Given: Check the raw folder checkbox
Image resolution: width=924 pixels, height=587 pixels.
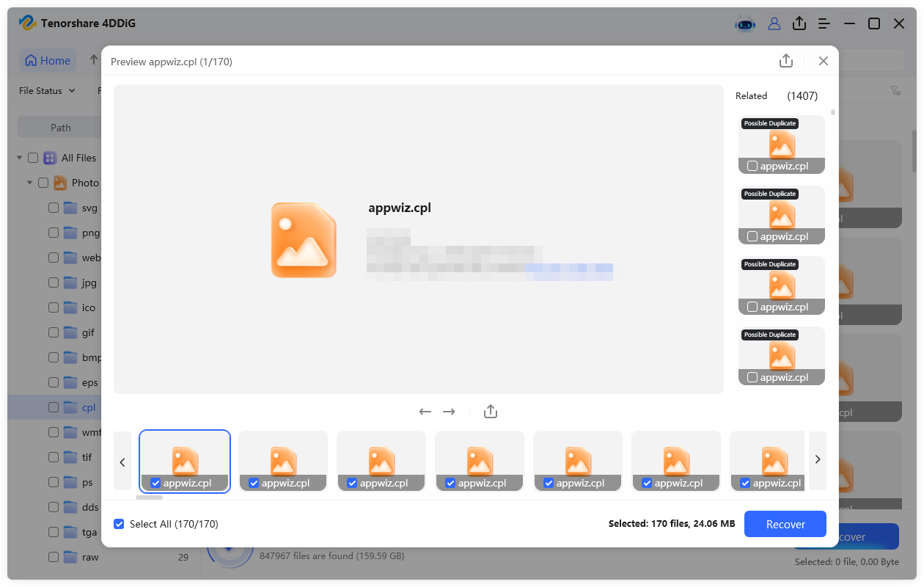Looking at the screenshot, I should pyautogui.click(x=54, y=557).
